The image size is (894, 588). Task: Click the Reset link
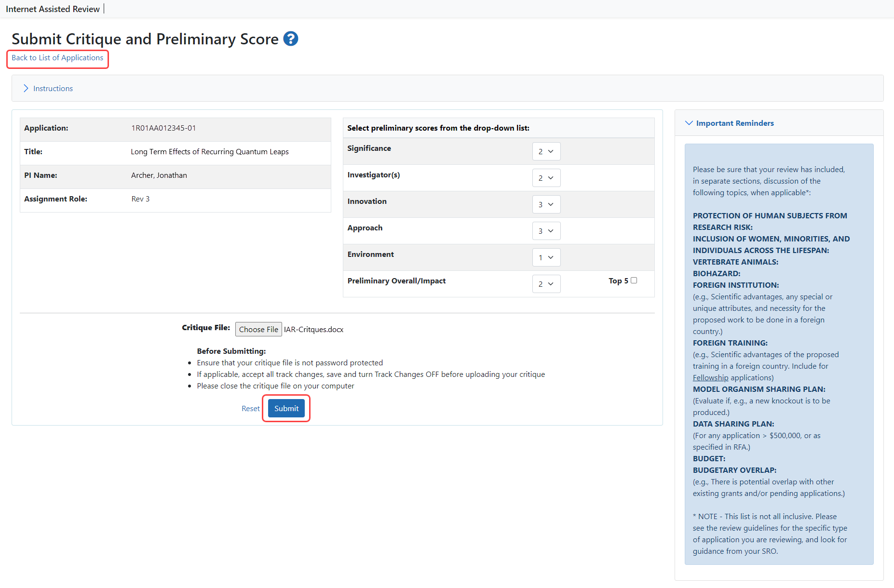pos(251,409)
